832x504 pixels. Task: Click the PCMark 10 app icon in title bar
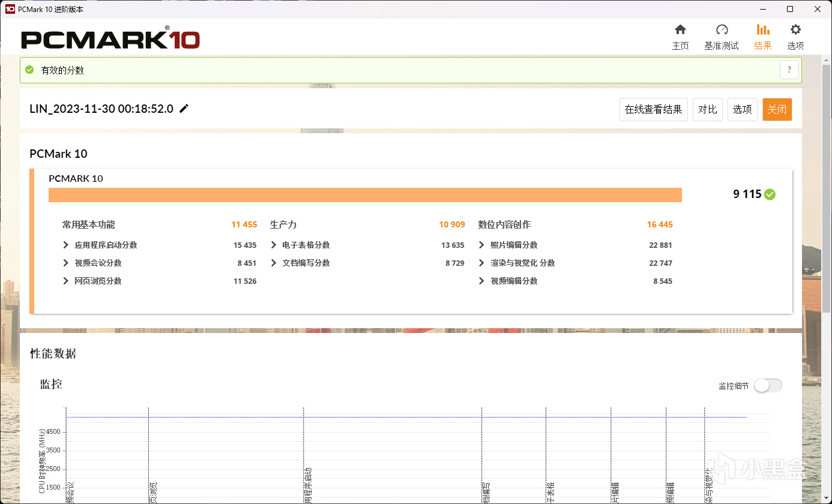[10, 9]
